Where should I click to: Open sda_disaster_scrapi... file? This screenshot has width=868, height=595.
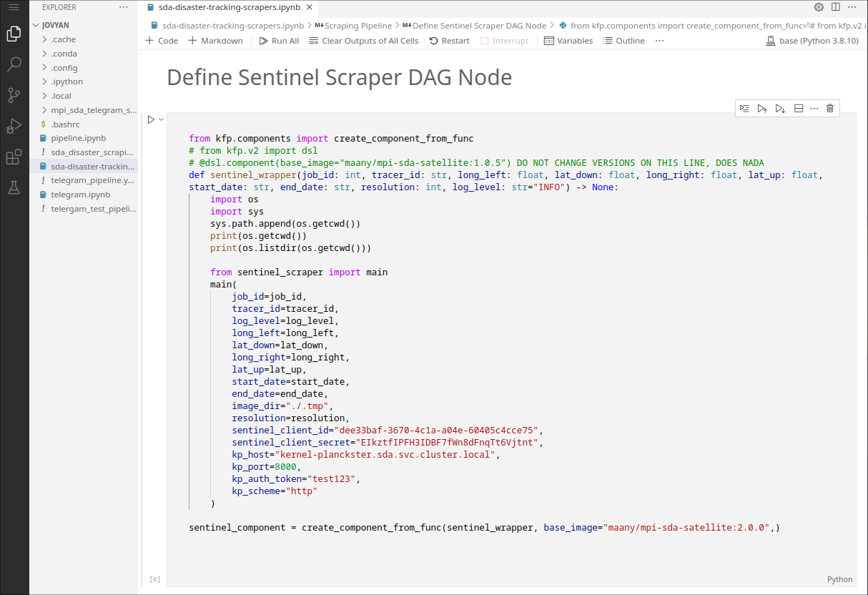[84, 152]
